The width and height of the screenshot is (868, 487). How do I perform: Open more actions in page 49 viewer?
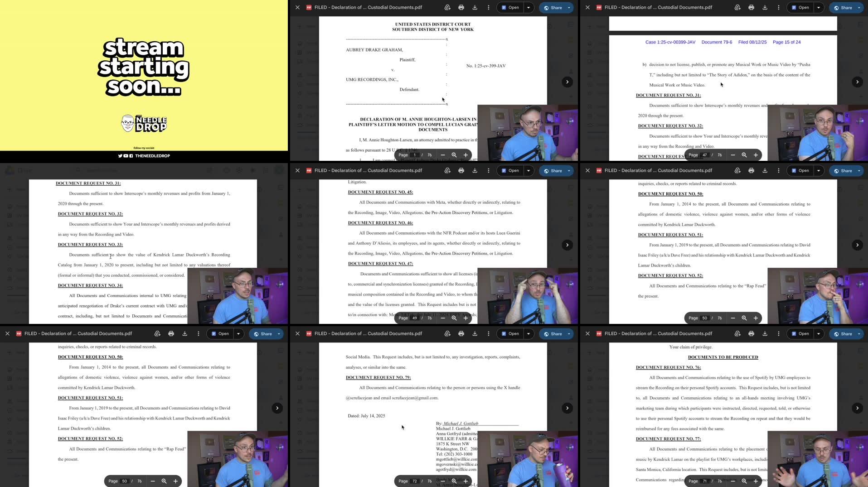488,171
